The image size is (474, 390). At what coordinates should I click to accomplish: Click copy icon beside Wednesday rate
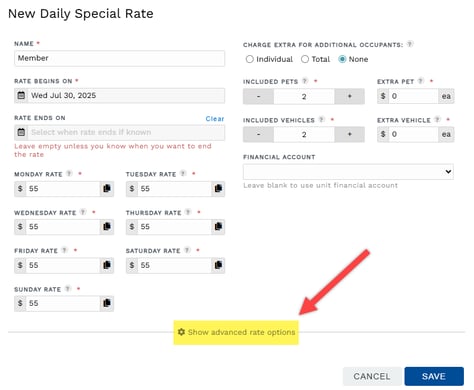pyautogui.click(x=107, y=227)
